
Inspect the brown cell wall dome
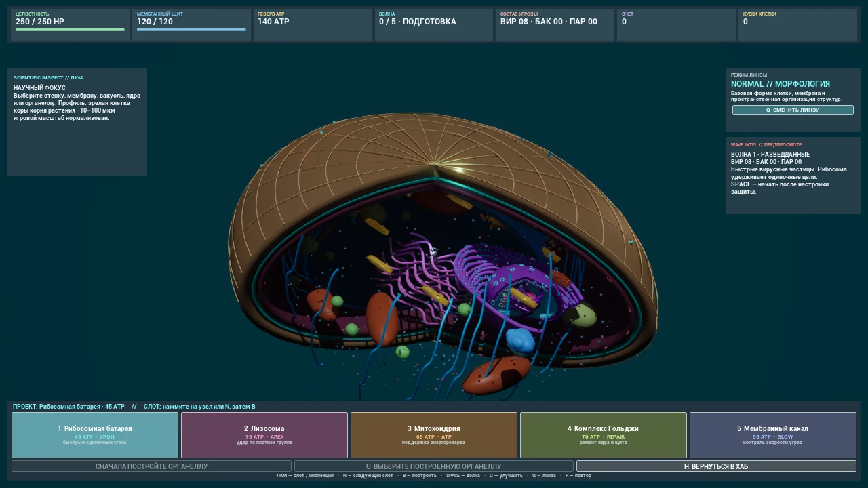[x=407, y=146]
